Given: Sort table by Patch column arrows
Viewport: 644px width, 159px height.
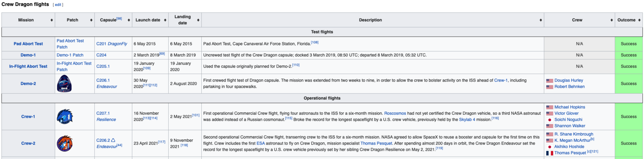Looking at the screenshot, I should (91, 20).
